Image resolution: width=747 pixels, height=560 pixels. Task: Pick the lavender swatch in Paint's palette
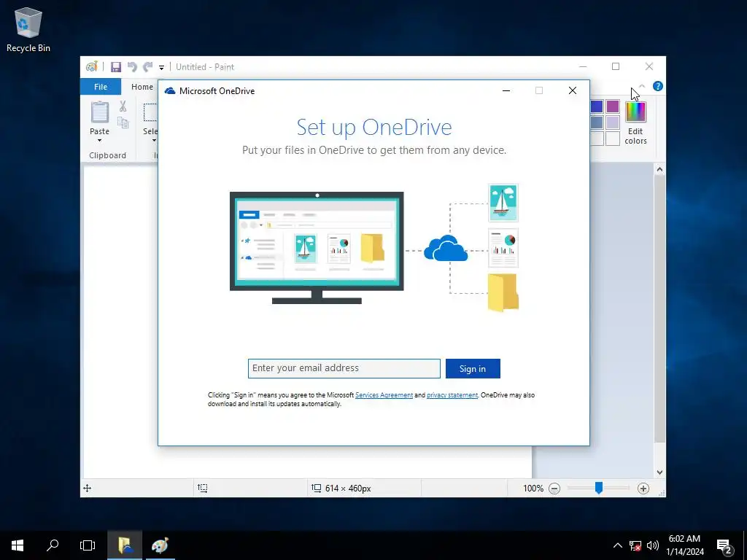613,122
